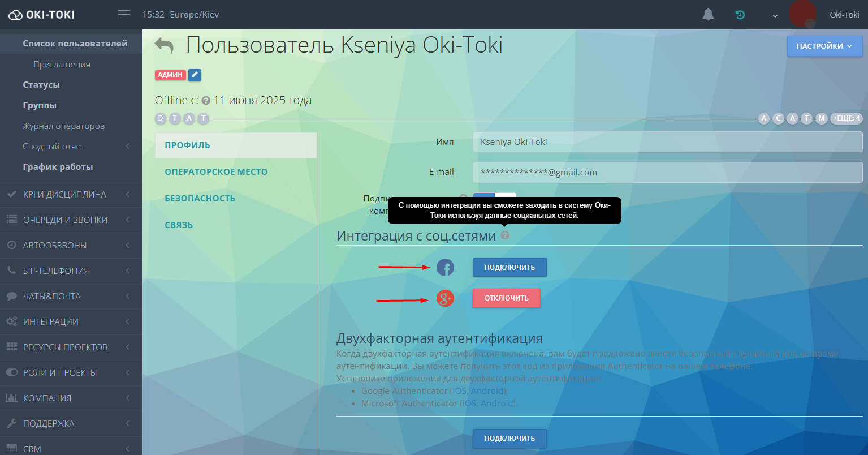Expand ИНТЕГРАЦИИ chevron
Viewport: 868px width, 455px height.
pos(128,321)
